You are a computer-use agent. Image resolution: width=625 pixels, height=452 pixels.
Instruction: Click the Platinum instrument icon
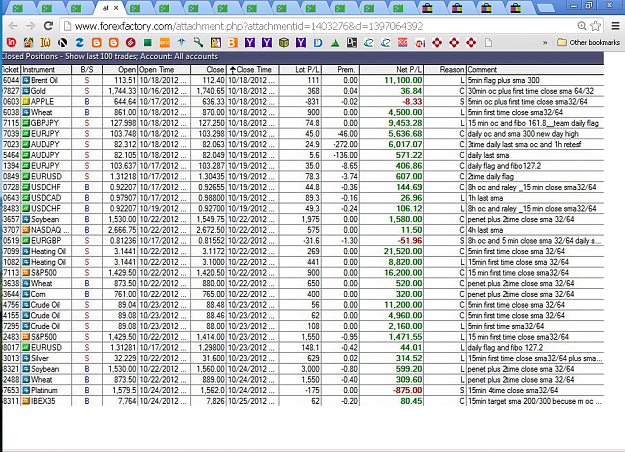[26, 391]
